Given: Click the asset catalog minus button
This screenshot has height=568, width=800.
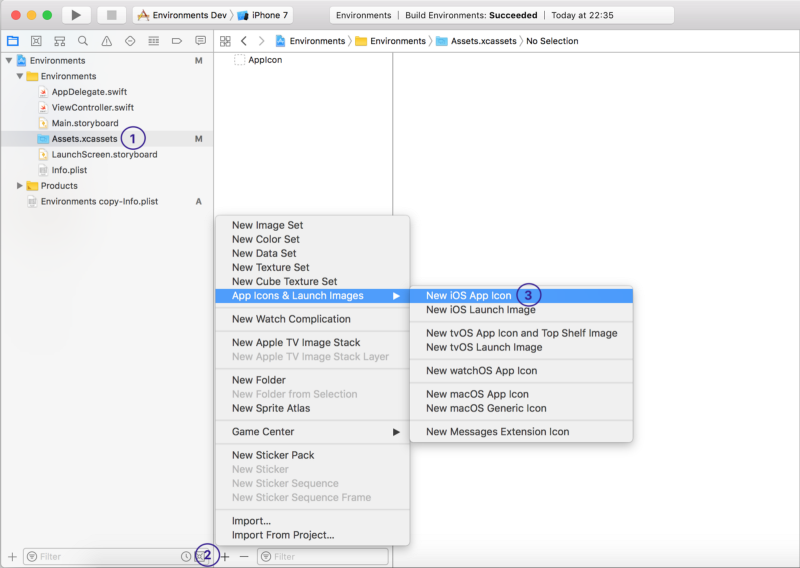Looking at the screenshot, I should (x=244, y=557).
